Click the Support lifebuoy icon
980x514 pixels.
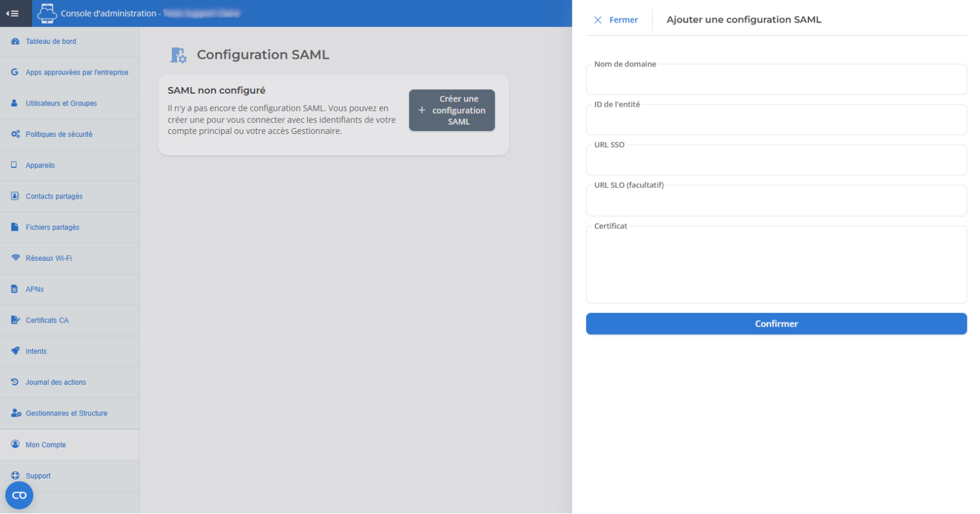[x=15, y=475]
